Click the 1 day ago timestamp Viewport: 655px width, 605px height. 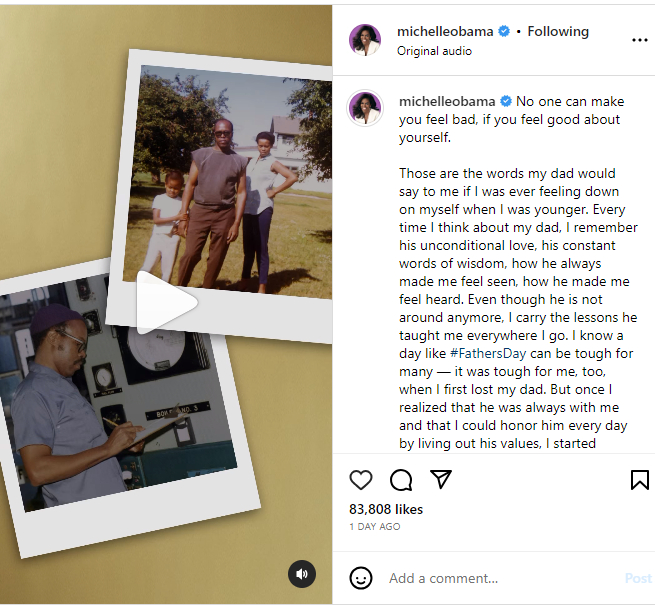[375, 527]
